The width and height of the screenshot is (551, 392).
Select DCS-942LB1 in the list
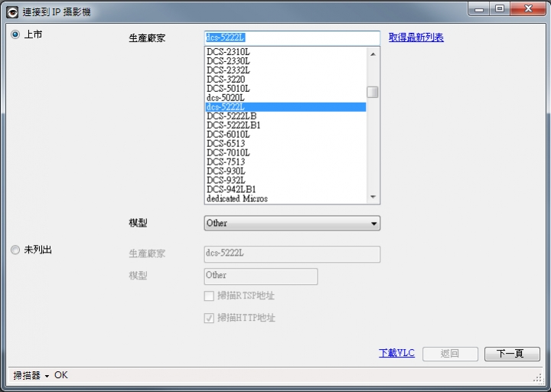point(285,189)
